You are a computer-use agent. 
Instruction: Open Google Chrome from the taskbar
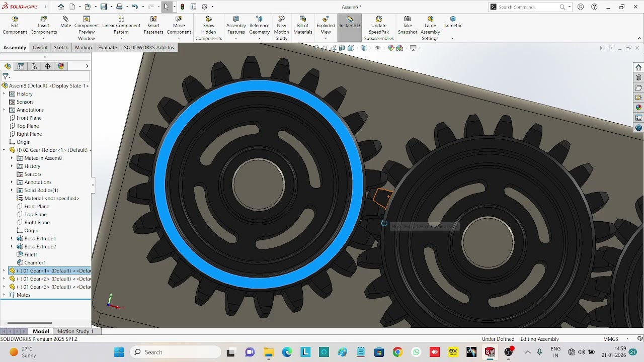397,352
